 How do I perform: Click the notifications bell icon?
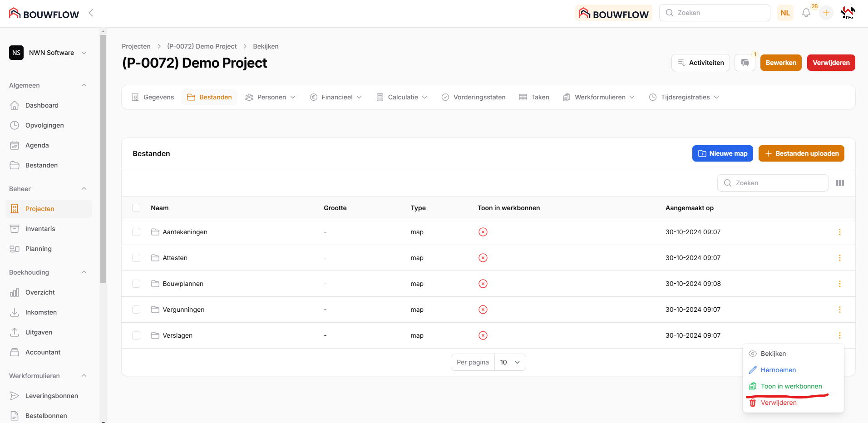[x=806, y=13]
